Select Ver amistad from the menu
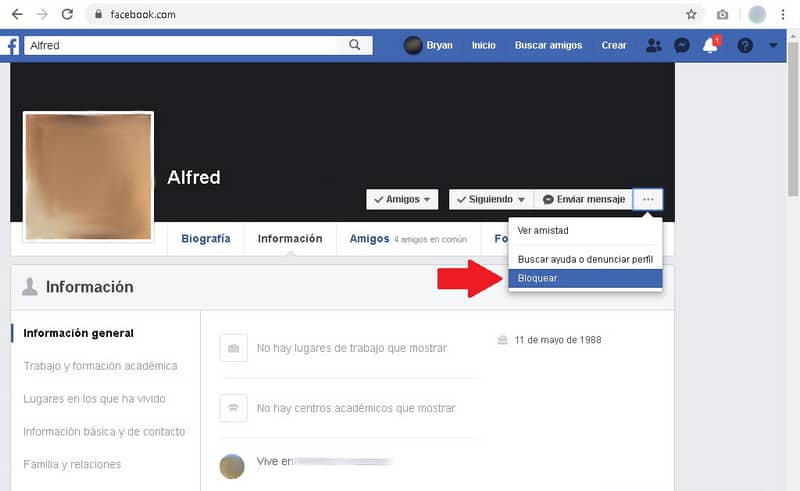 click(585, 231)
